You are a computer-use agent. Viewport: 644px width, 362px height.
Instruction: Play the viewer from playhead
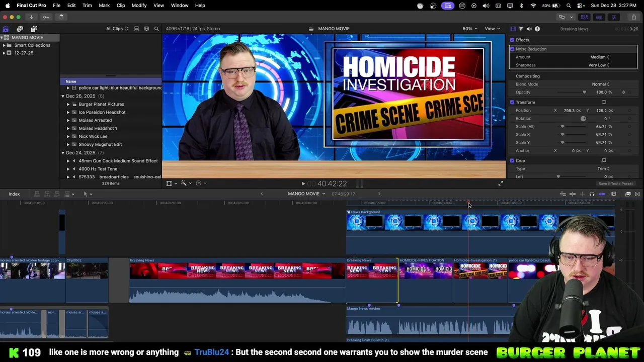click(303, 184)
